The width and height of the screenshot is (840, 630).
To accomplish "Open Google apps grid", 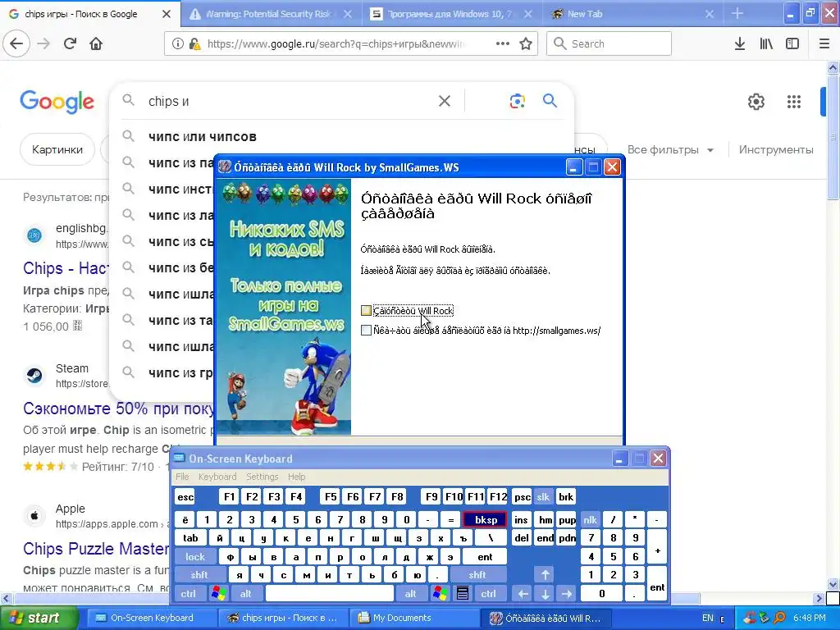I will click(x=793, y=101).
